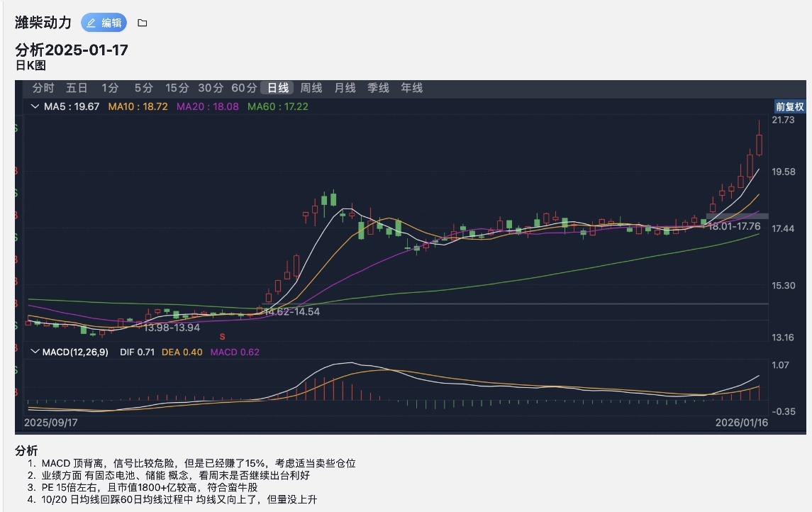This screenshot has height=512, width=812.
Task: Switch to the 季线 quarterly tab
Action: pos(378,88)
